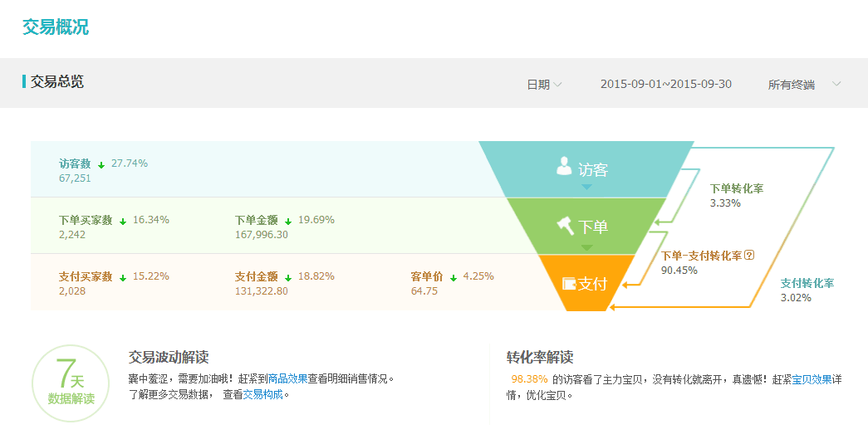Image resolution: width=868 pixels, height=444 pixels.
Task: Click the down arrow next to 下单金额
Action: pos(288,221)
